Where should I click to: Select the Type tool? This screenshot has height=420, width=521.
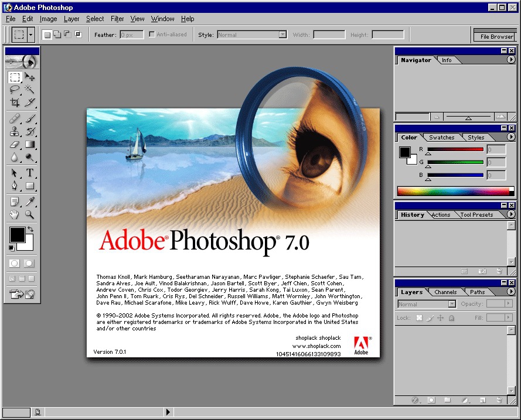(x=29, y=173)
